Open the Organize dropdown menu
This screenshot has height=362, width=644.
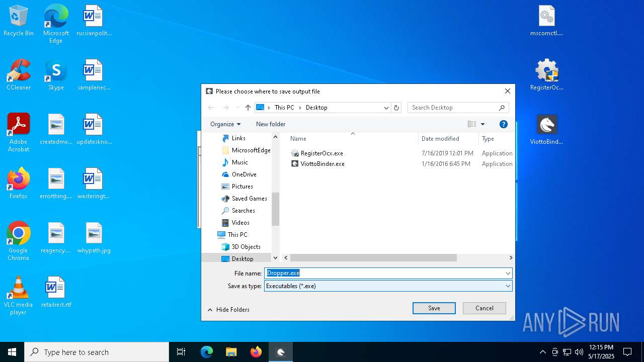pos(225,124)
